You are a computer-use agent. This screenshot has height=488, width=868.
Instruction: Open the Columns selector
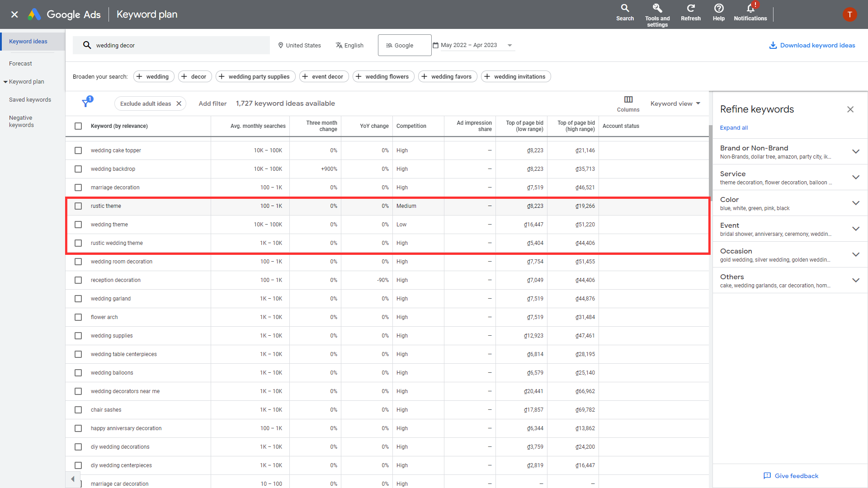pyautogui.click(x=628, y=103)
